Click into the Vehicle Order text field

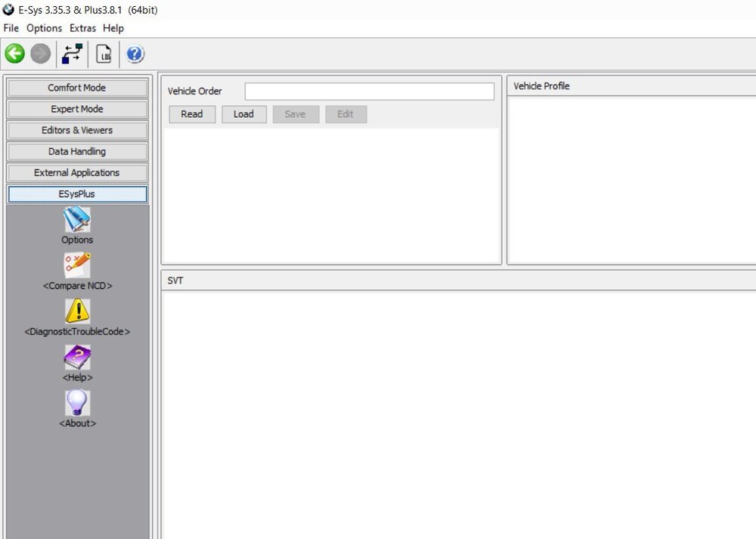(x=369, y=91)
